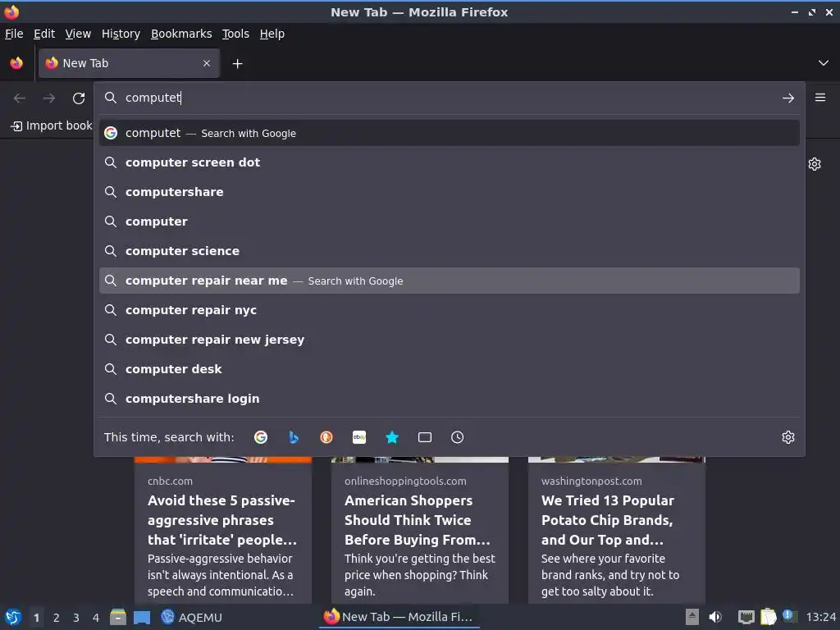The width and height of the screenshot is (840, 630).
Task: Go forward to next page
Action: 48,98
